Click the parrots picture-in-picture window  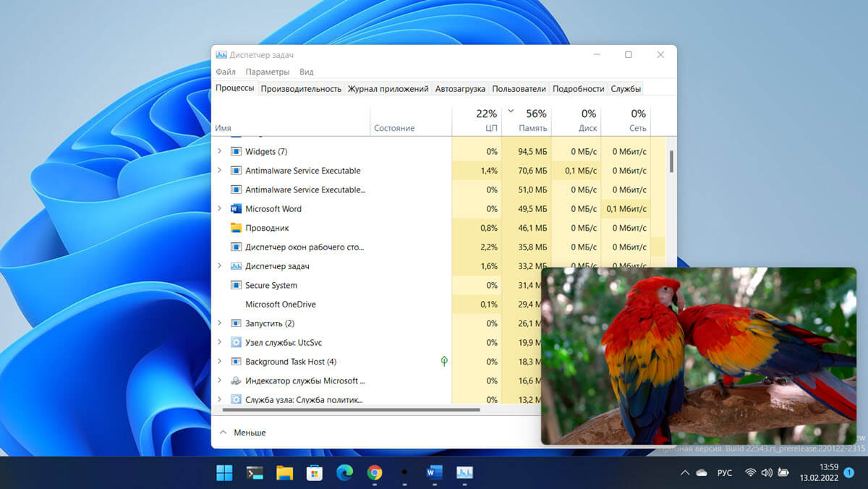[x=699, y=356]
